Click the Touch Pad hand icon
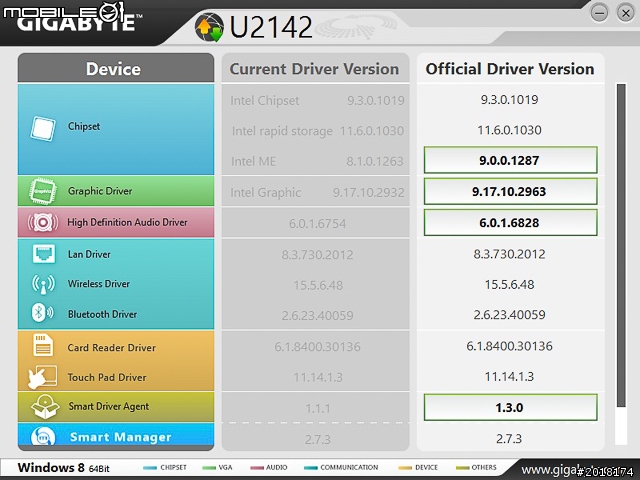Screen dimensions: 640x480 [x=42, y=376]
